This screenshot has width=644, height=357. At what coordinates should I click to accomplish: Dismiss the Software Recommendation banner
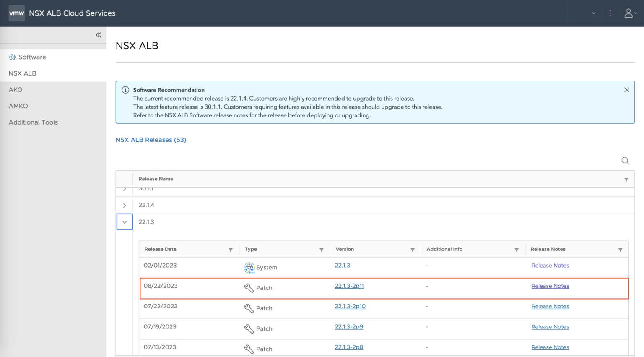[x=626, y=89]
